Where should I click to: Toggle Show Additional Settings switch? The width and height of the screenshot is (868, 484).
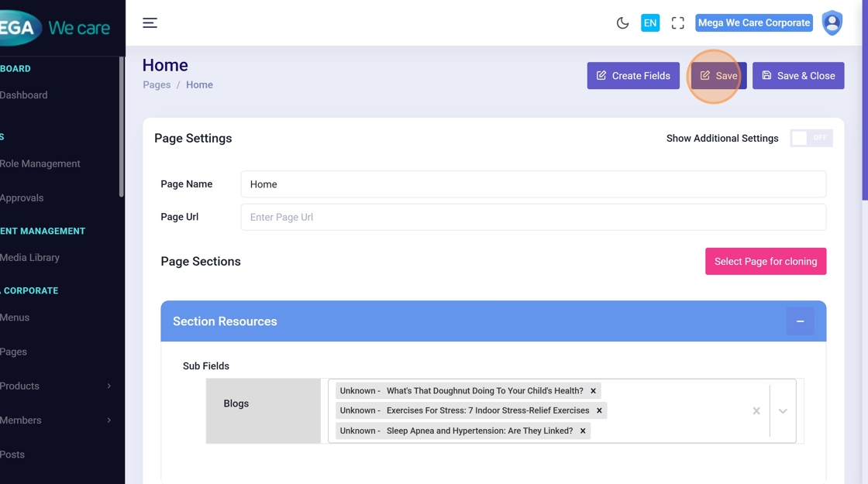click(811, 138)
